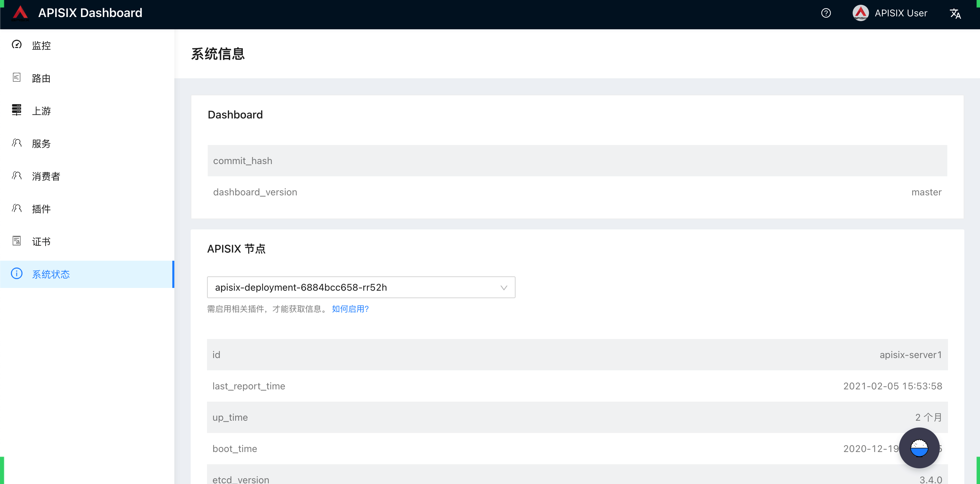
Task: Select the 插件 sidebar entry
Action: [x=41, y=209]
